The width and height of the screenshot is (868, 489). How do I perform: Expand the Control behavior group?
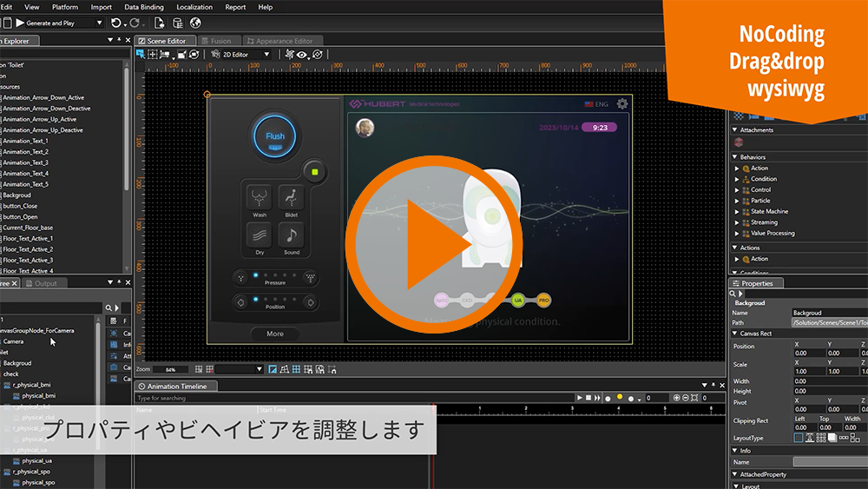[x=737, y=190]
